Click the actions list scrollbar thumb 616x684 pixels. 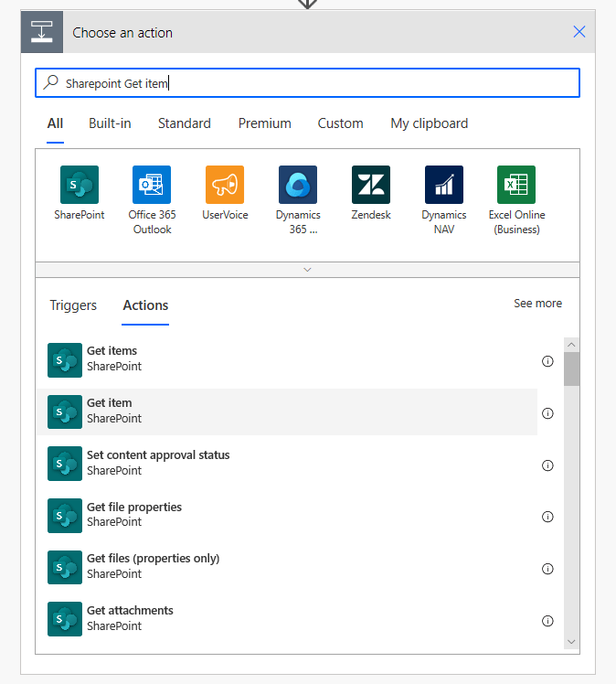point(571,369)
